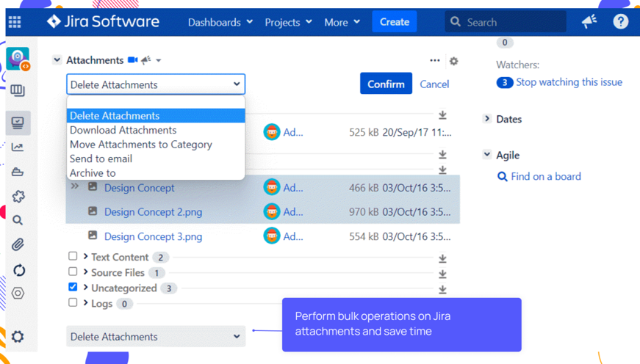Image resolution: width=640 pixels, height=364 pixels.
Task: Check the Text Content category checkbox
Action: [x=73, y=256]
